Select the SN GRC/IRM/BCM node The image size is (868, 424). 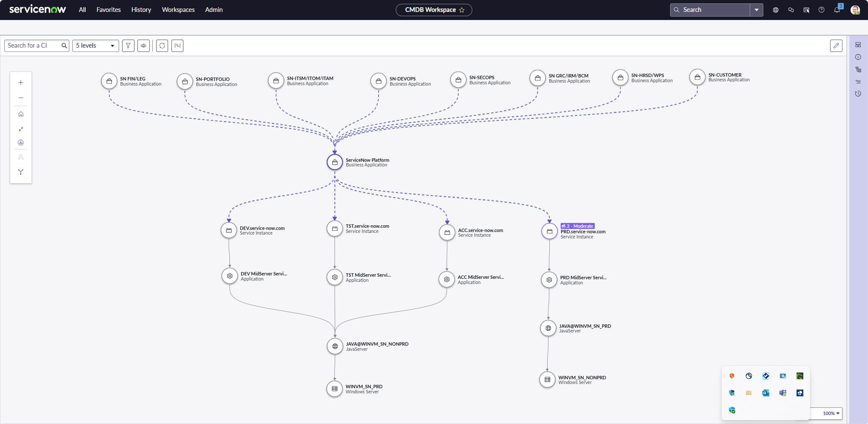tap(538, 78)
